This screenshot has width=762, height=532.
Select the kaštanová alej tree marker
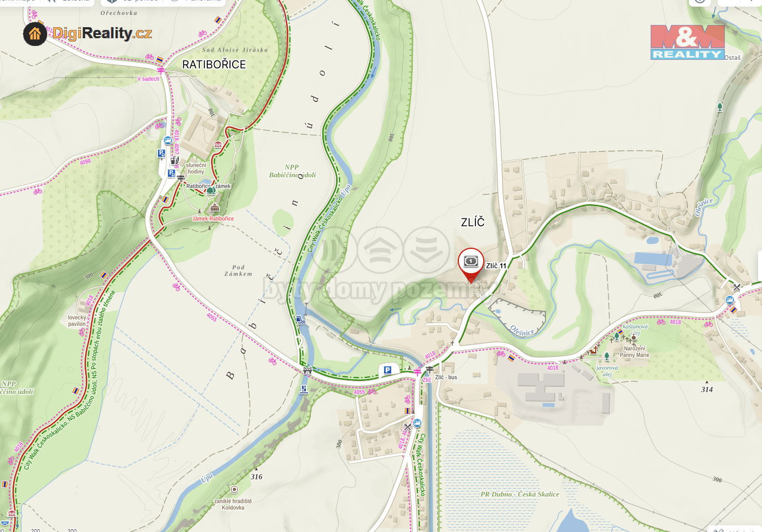(x=616, y=336)
